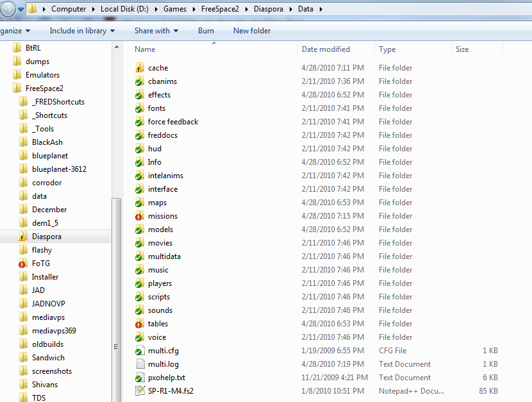
Task: Select the fonts folder icon
Action: pyautogui.click(x=140, y=108)
